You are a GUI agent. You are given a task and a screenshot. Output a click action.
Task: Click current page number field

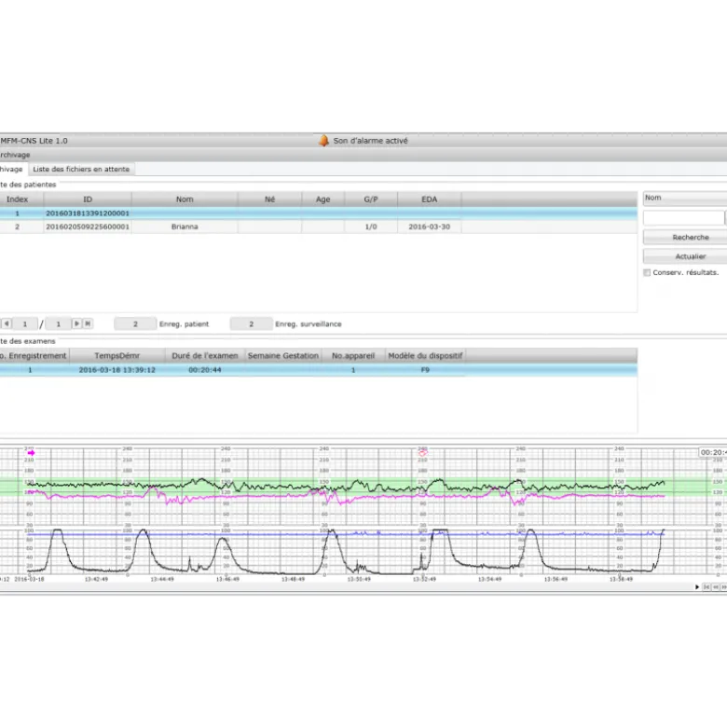click(25, 323)
